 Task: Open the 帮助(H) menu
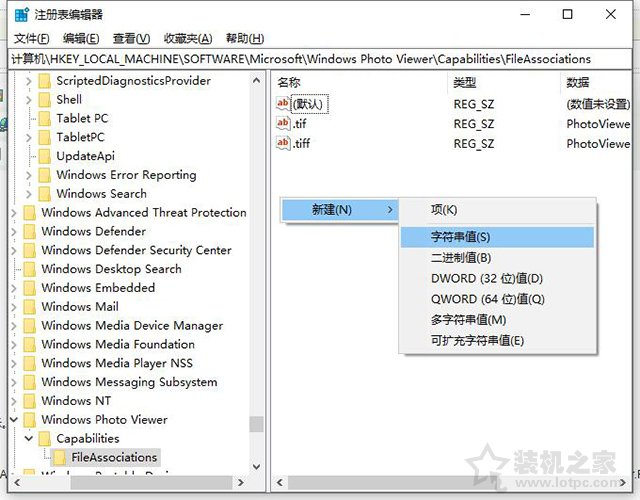click(x=245, y=38)
